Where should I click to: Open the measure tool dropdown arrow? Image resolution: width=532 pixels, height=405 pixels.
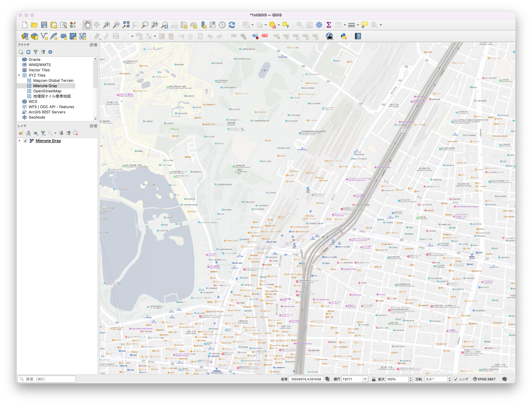tap(358, 25)
